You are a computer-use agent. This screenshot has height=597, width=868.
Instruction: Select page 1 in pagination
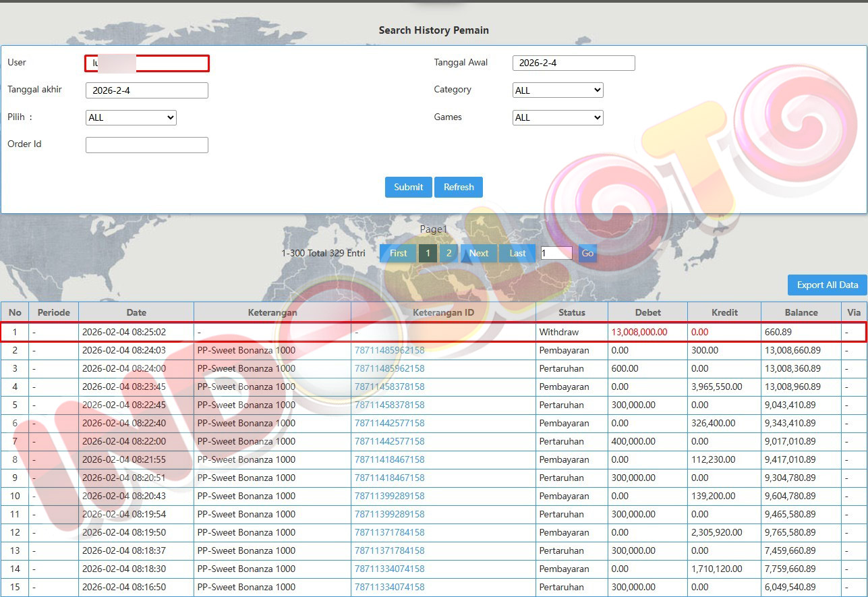(428, 253)
